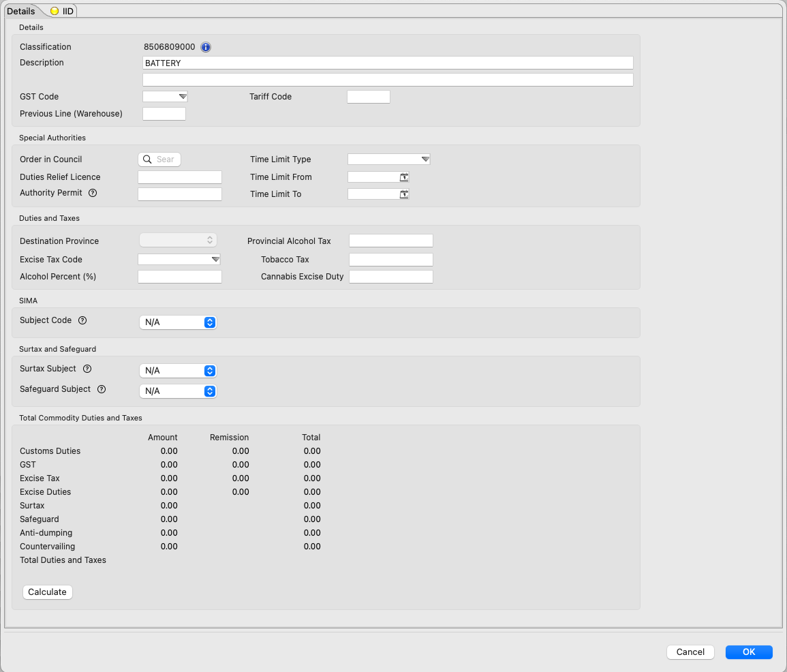Screen dimensions: 787x672
Task: Open the Time Limit To calendar picker
Action: (x=404, y=194)
